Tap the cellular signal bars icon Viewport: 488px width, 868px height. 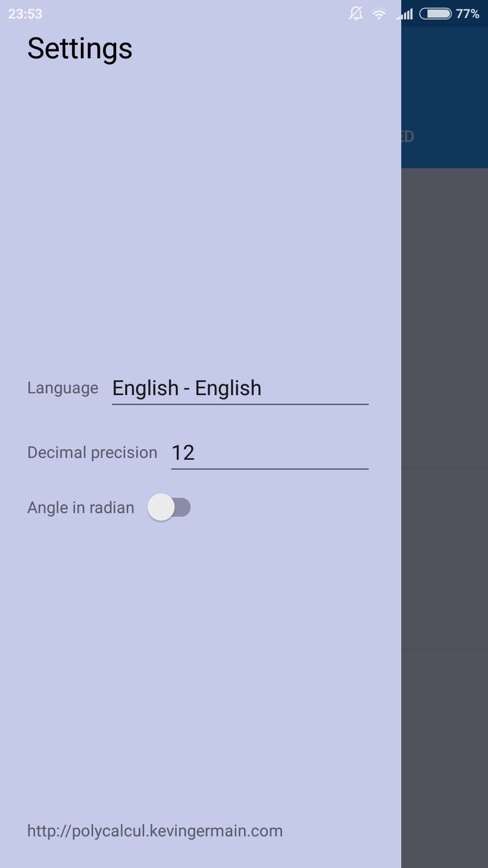tap(405, 14)
